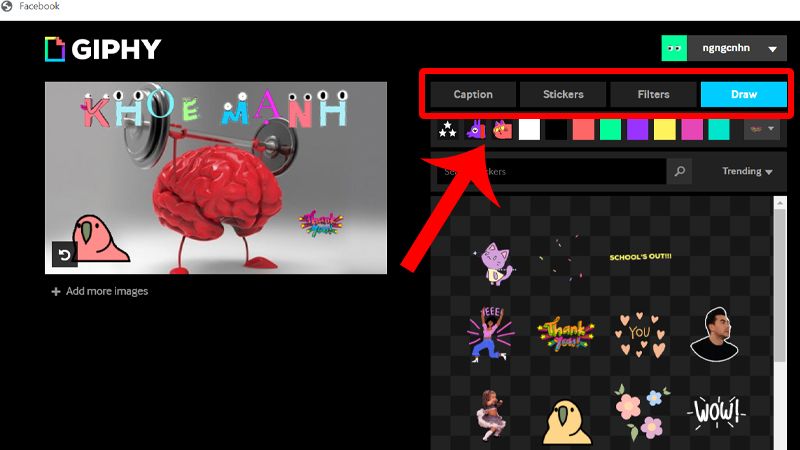Select the man's portrait sticker
This screenshot has height=450, width=800.
pos(714,334)
